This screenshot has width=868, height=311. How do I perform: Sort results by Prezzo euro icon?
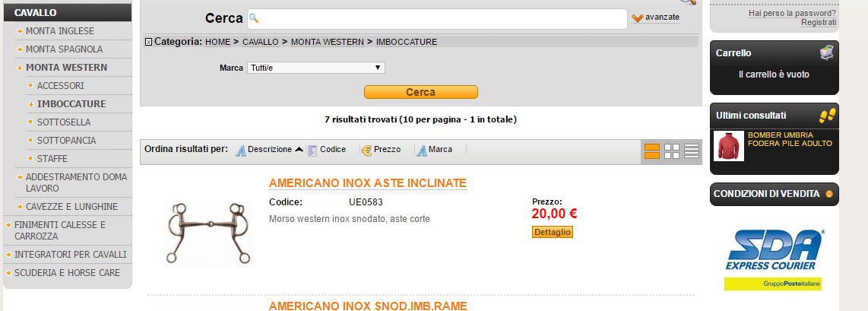coord(366,150)
